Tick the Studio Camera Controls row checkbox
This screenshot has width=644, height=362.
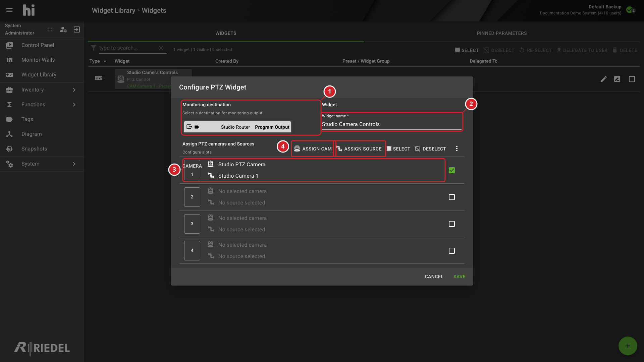[632, 79]
